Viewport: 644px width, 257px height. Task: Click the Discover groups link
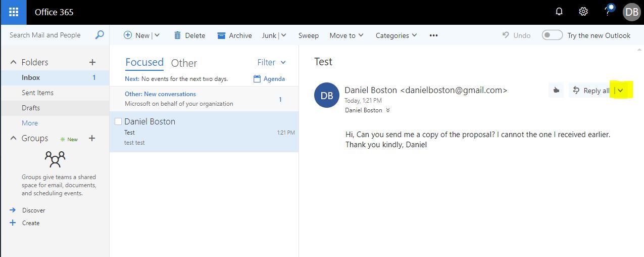click(33, 210)
